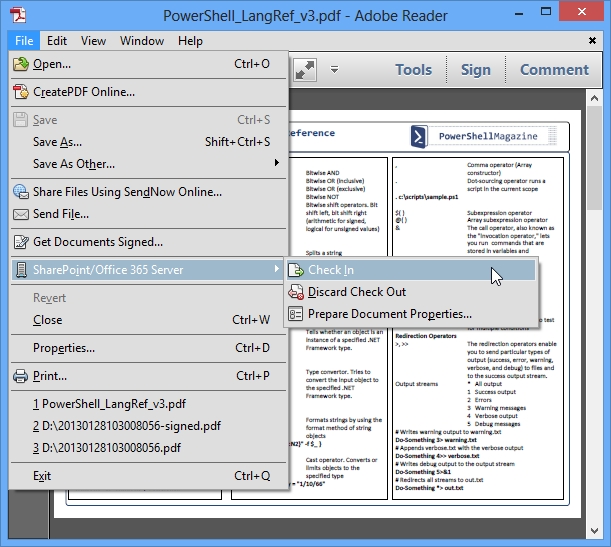The image size is (611, 547).
Task: Open recent file 1 PowerShell_LangRef_v3.pdf
Action: [148, 404]
